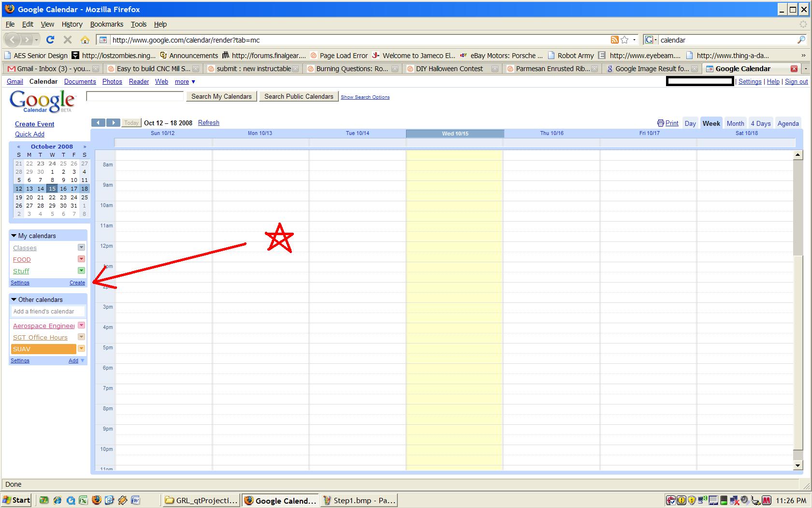Launch Word from quick launch bar
This screenshot has height=508, width=812.
tap(135, 500)
